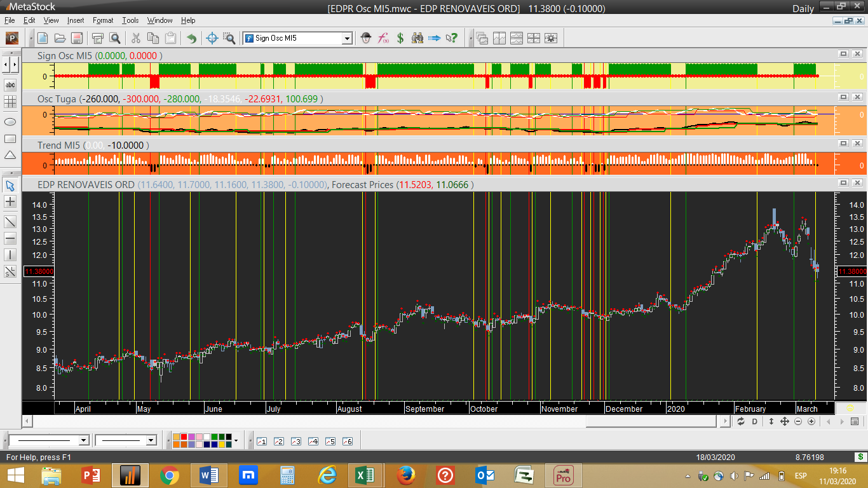Pick the red color swatch

184,437
